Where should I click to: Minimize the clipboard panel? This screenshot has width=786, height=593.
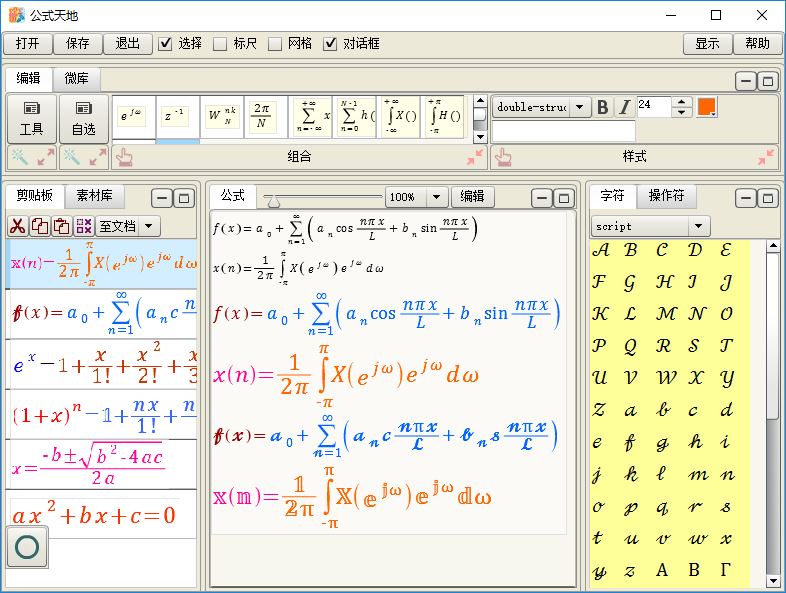pyautogui.click(x=162, y=198)
